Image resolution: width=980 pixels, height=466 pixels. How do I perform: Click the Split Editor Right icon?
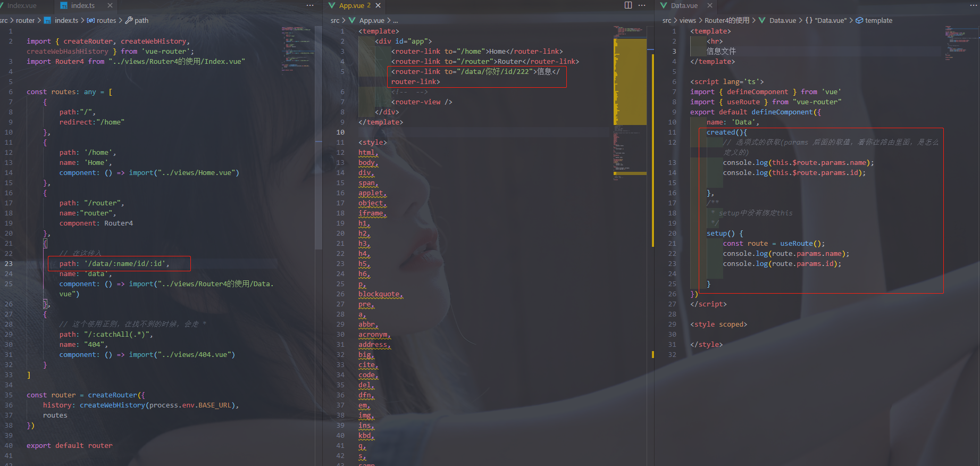point(628,5)
